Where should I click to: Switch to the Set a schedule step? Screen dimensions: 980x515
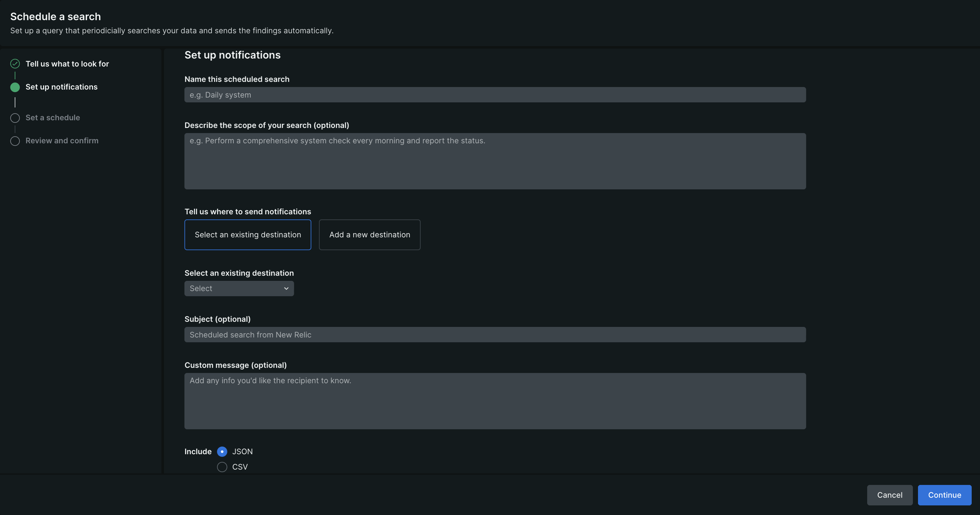(x=52, y=118)
